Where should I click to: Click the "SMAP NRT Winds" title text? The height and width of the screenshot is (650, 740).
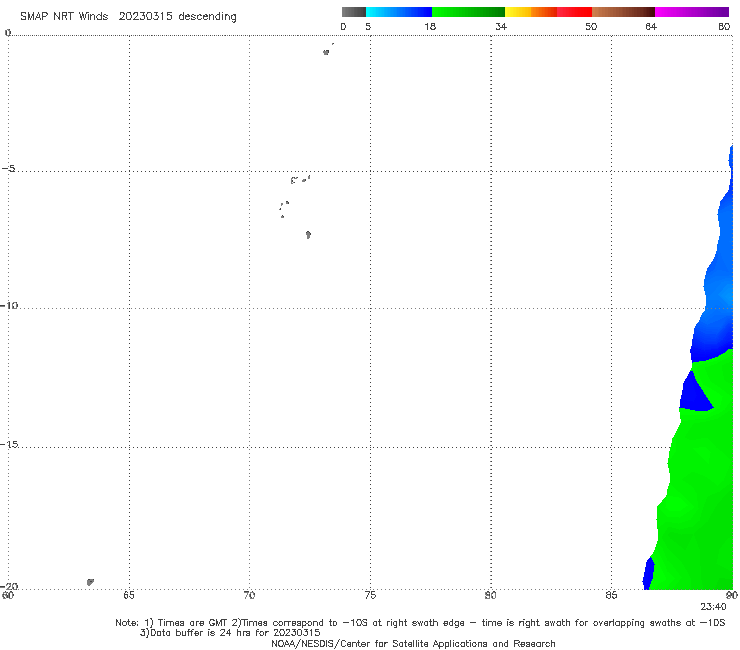64,17
